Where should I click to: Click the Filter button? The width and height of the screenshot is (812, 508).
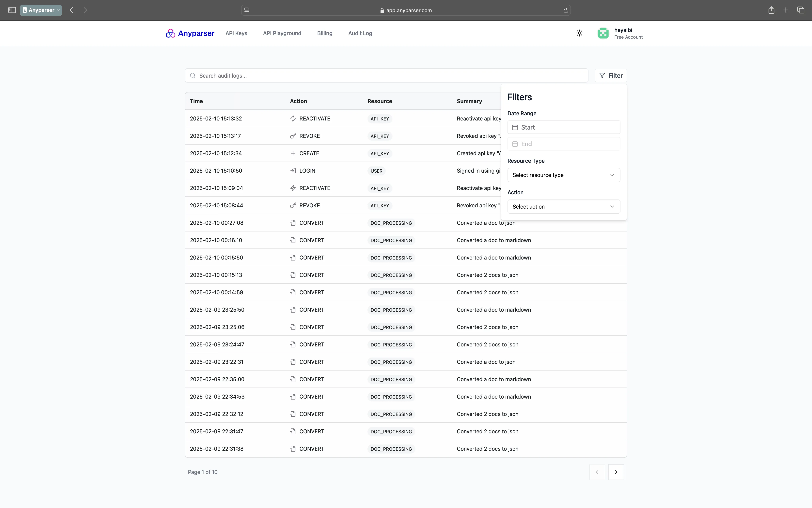pos(611,75)
